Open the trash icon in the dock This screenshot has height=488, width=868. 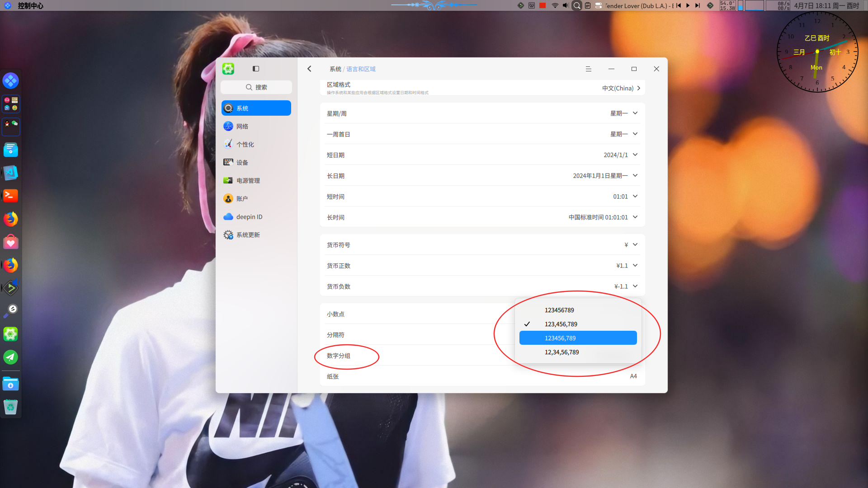point(11,407)
